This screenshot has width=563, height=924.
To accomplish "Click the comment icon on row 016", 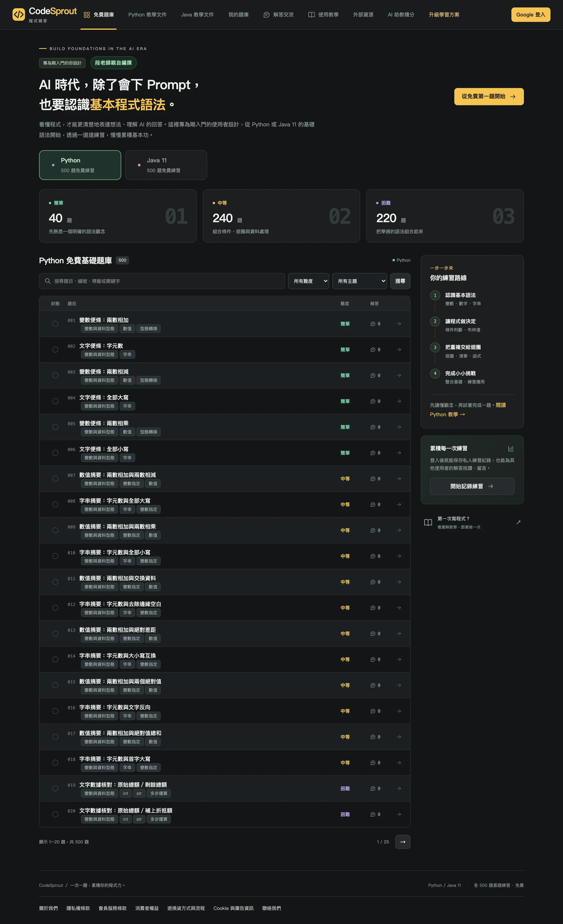I will (x=372, y=711).
